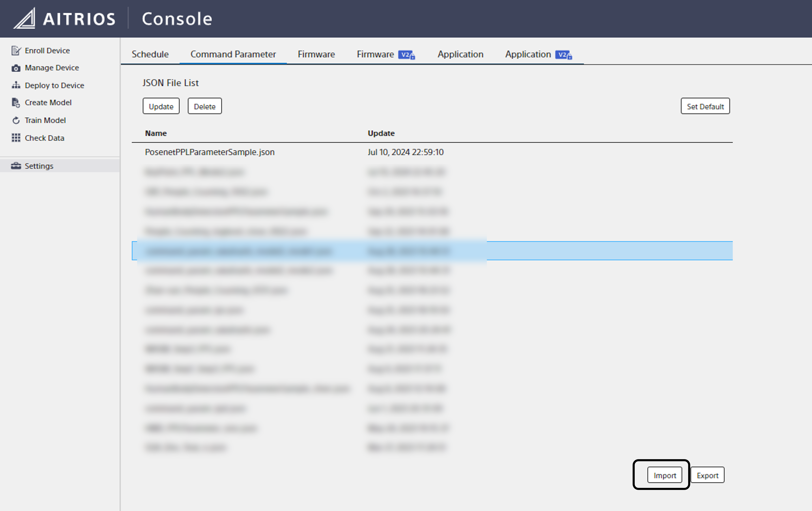Select the Train Model refresh icon
The width and height of the screenshot is (812, 511).
click(x=16, y=120)
